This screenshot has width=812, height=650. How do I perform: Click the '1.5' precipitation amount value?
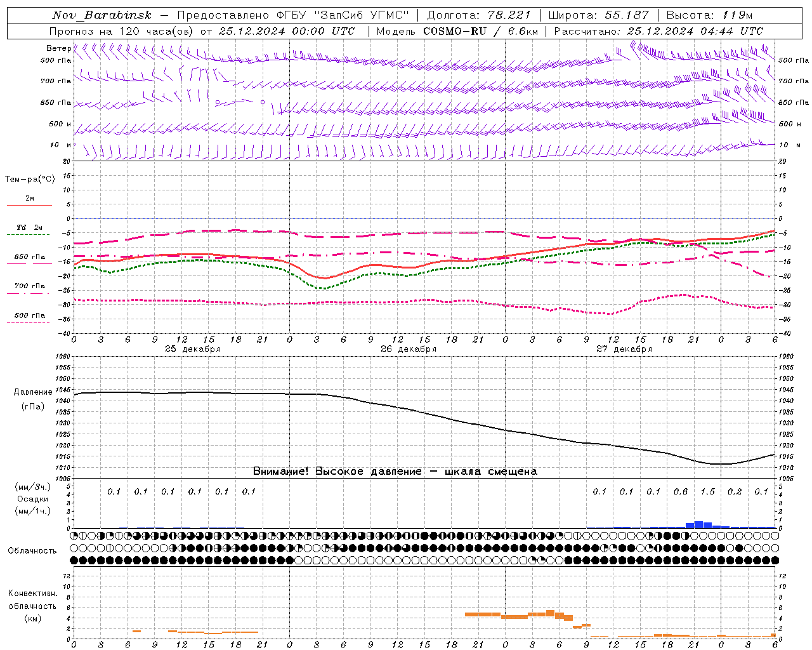click(x=707, y=492)
